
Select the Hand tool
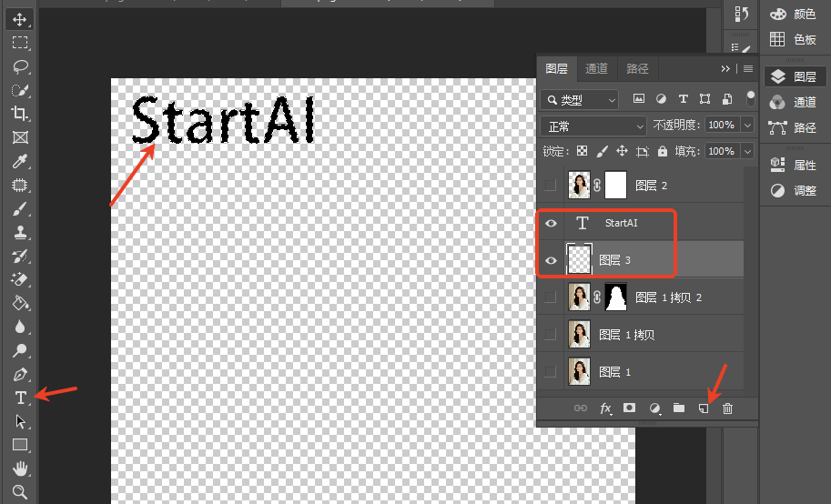[x=20, y=469]
